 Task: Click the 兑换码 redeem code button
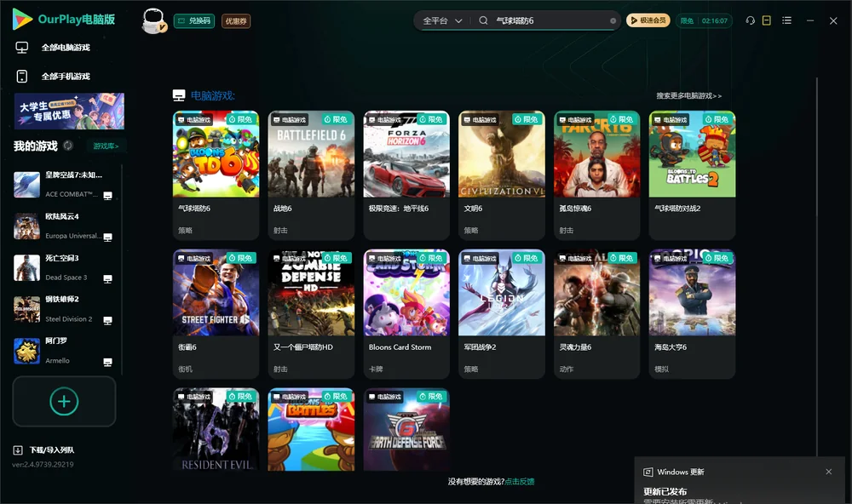(x=194, y=21)
